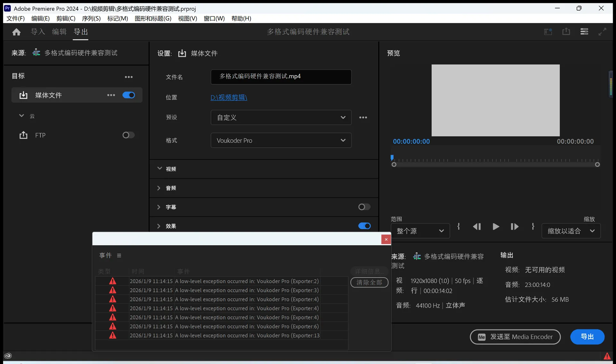Open the D:\视频剪辑\ location link
This screenshot has height=364, width=616.
[x=228, y=97]
